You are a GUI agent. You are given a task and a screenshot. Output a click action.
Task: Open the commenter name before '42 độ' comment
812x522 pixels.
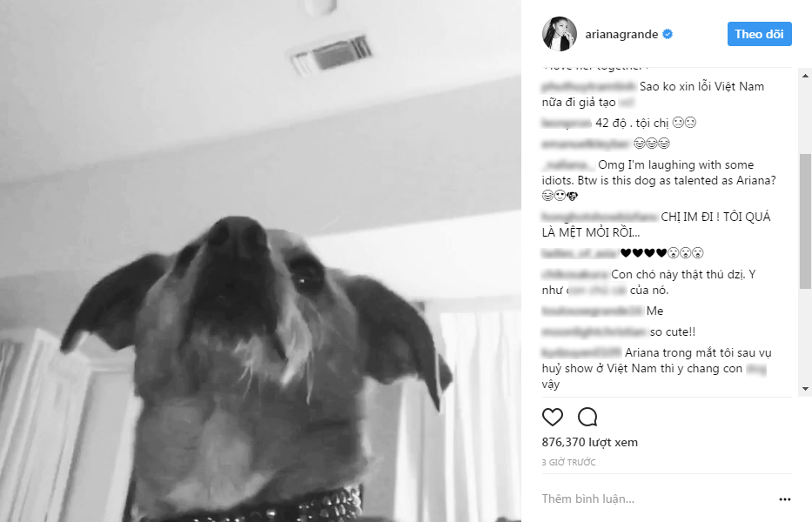[x=567, y=124]
